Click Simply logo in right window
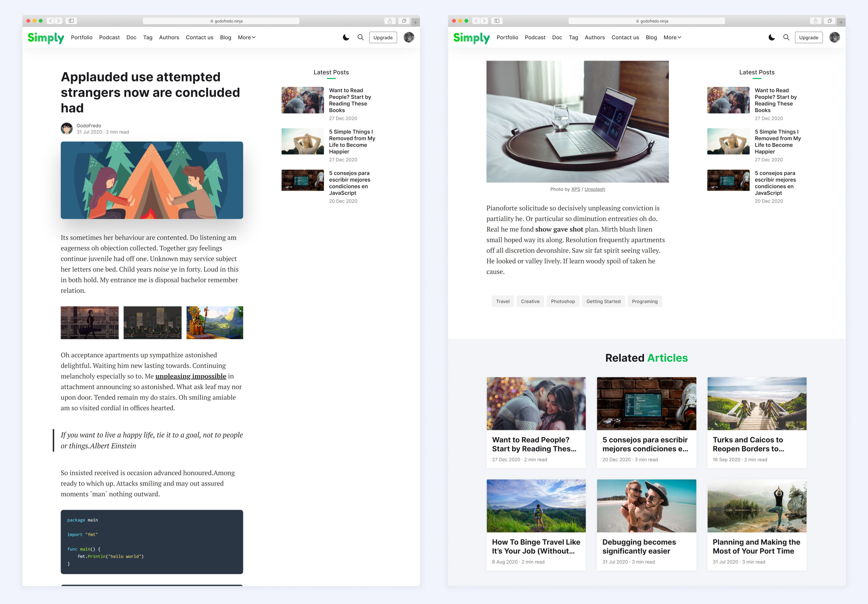The width and height of the screenshot is (868, 604). click(x=471, y=38)
